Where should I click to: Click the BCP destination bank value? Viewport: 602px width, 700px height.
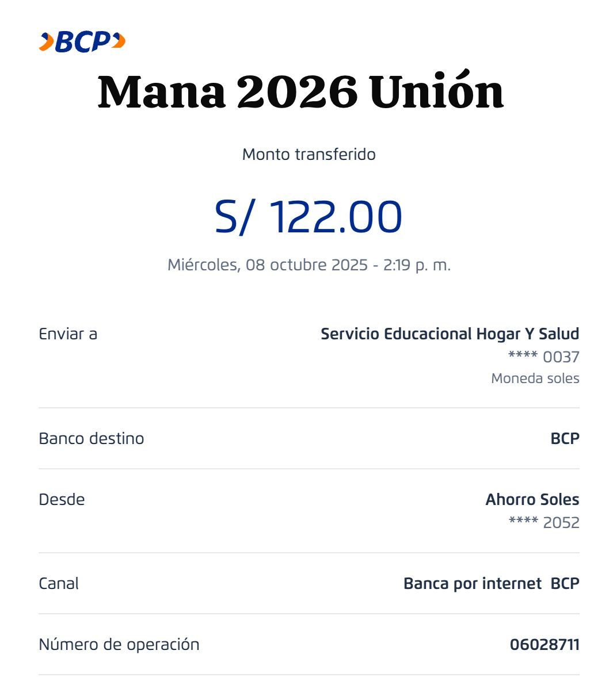pyautogui.click(x=565, y=438)
